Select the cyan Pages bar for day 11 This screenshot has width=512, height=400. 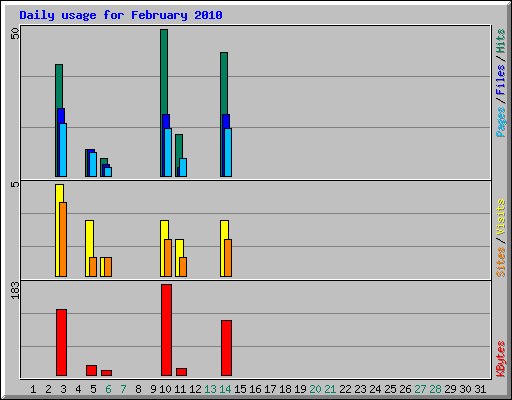(x=183, y=167)
